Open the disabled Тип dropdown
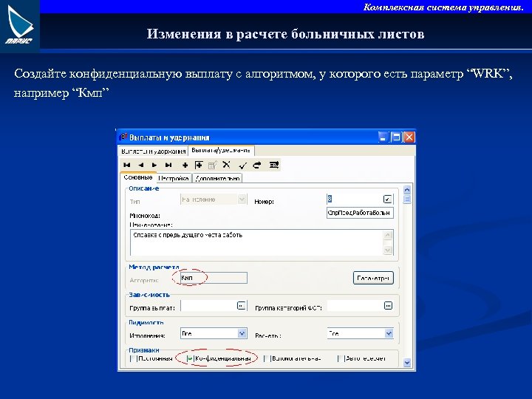Image resolution: width=532 pixels, height=399 pixels. point(242,199)
